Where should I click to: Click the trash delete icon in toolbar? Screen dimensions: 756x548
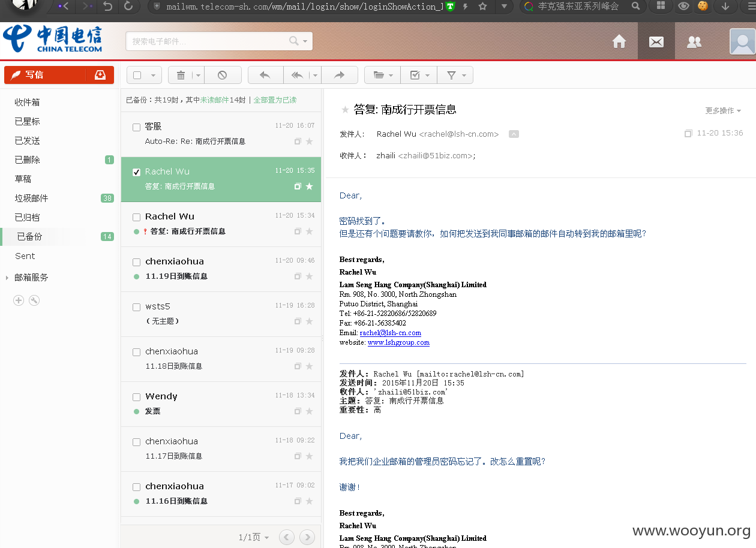[x=180, y=75]
